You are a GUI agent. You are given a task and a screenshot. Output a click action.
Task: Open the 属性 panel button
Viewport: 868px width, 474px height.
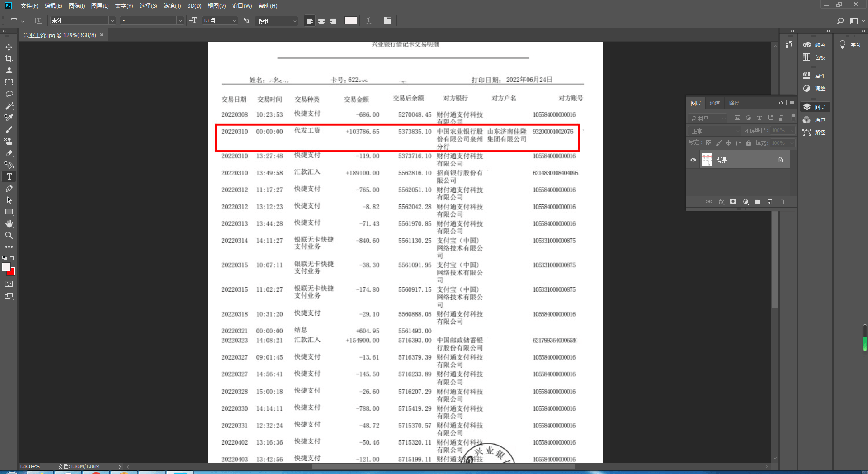[x=815, y=76]
